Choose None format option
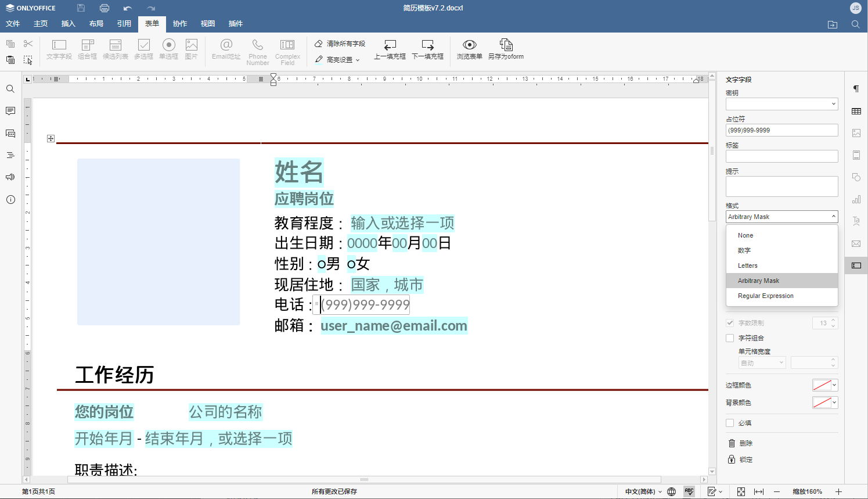 [x=782, y=235]
